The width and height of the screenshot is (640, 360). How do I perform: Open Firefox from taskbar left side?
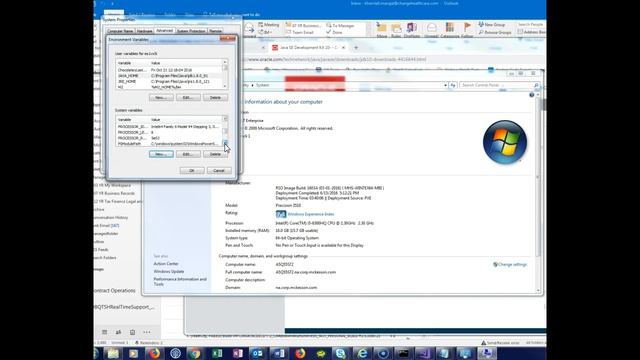pos(154,353)
